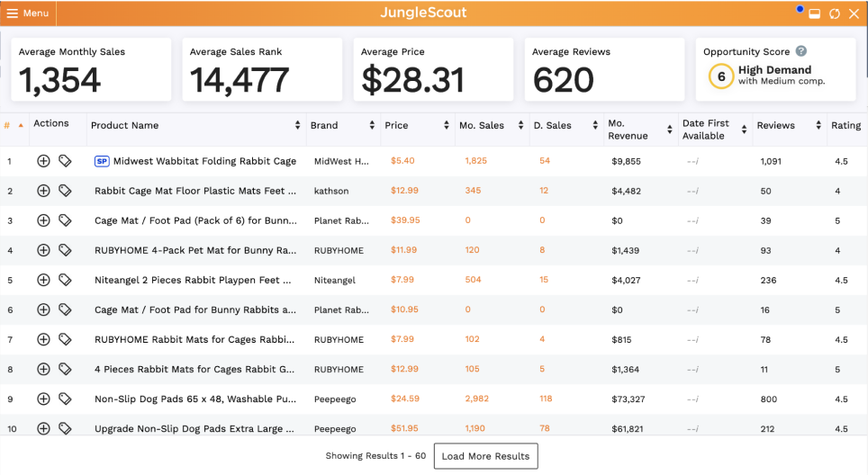Click price $5.40 in first row
Image resolution: width=868 pixels, height=475 pixels.
[402, 161]
